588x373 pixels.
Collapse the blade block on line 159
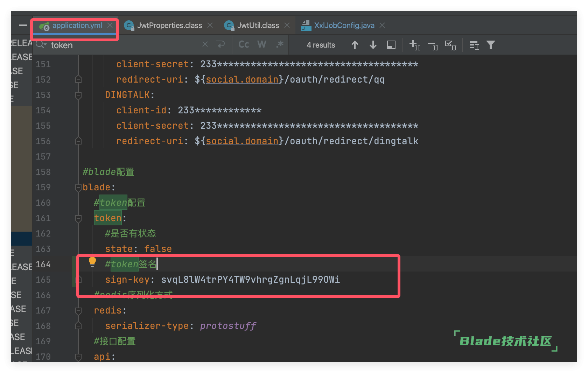point(78,188)
